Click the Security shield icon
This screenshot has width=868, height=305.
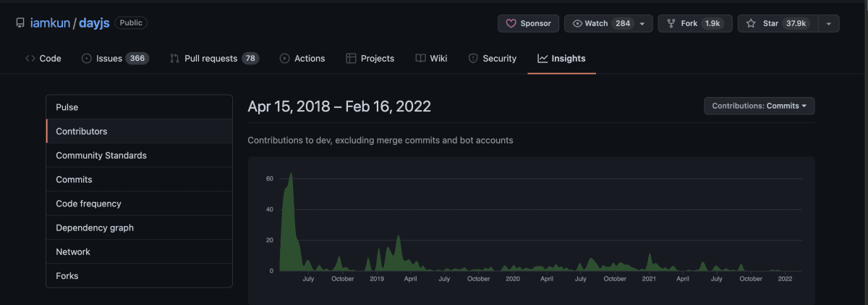473,59
